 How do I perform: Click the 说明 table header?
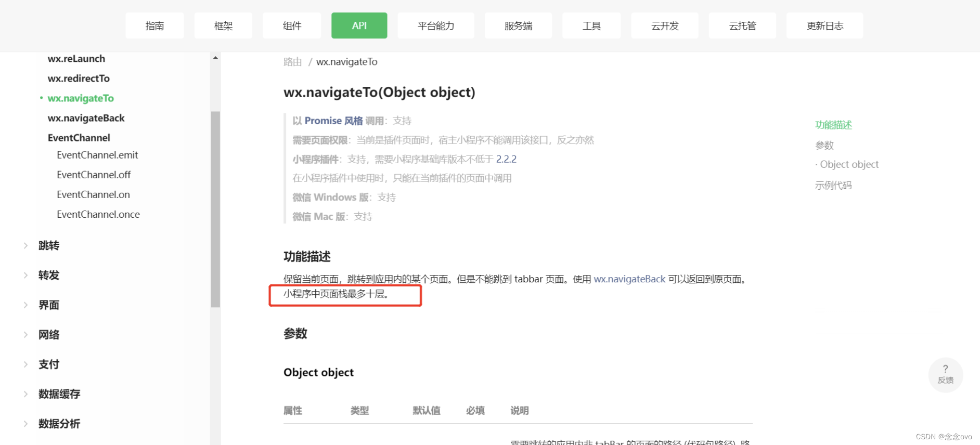click(520, 411)
